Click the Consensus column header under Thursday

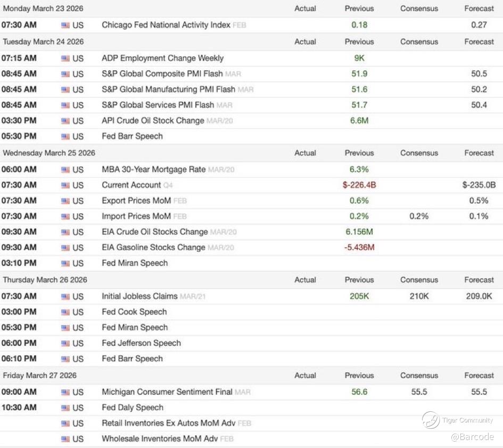tap(419, 280)
